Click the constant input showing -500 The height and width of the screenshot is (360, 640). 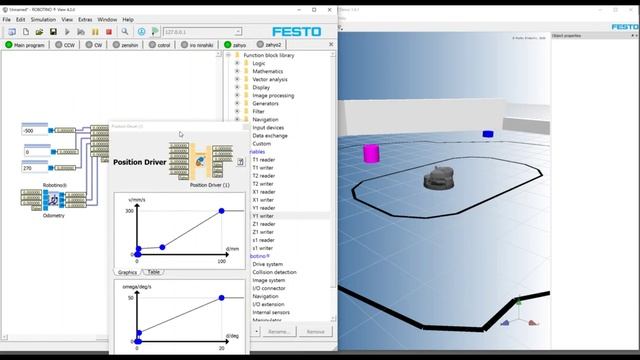(36, 131)
